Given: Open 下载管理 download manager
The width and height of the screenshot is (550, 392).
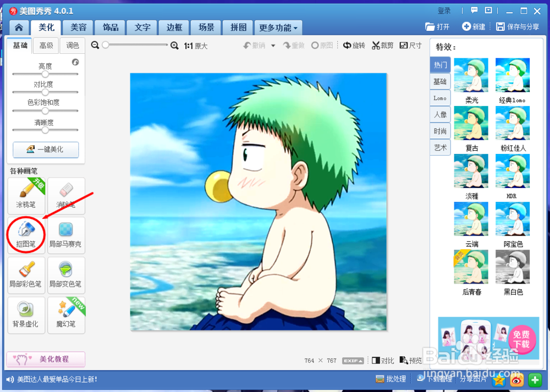Looking at the screenshot, I should coord(435,379).
